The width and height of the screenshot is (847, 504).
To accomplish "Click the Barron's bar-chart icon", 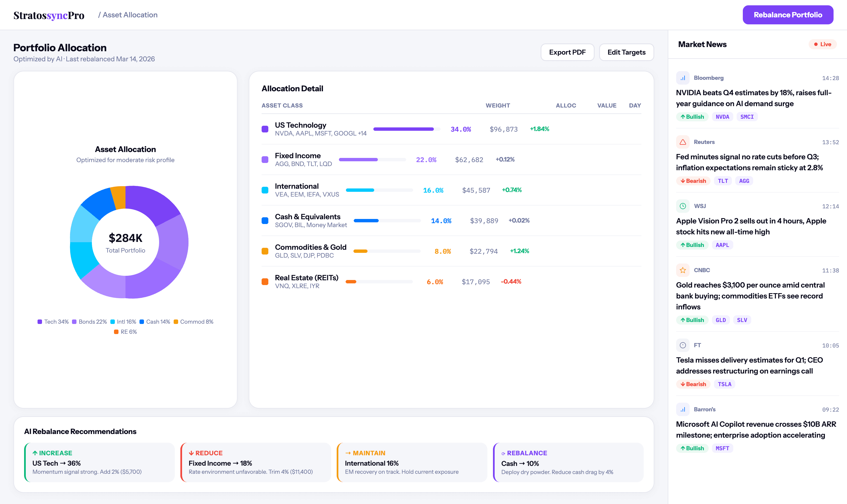I will (683, 409).
